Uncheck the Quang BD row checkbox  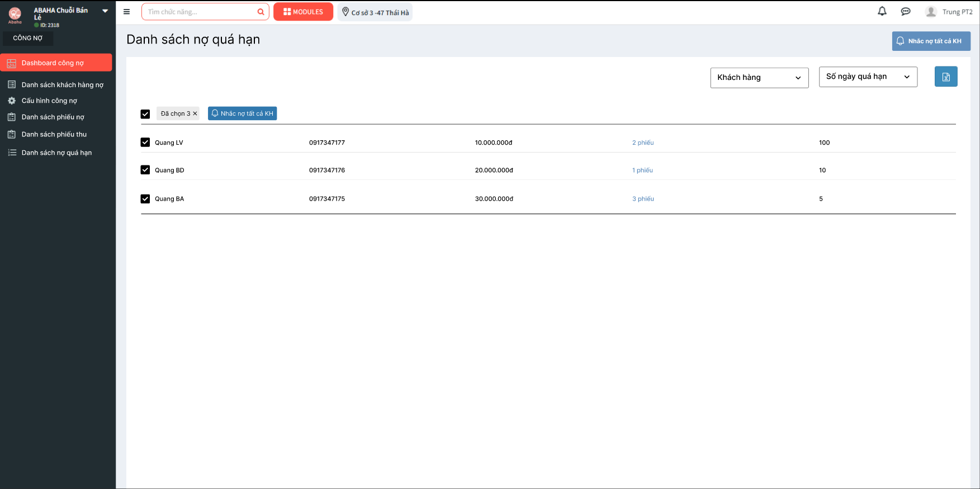click(x=145, y=170)
